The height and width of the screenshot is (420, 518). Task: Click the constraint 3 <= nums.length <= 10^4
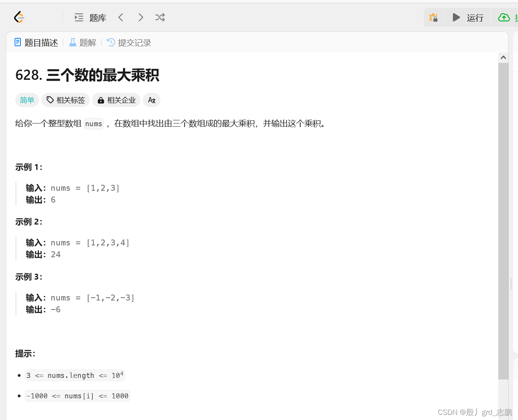pyautogui.click(x=75, y=375)
